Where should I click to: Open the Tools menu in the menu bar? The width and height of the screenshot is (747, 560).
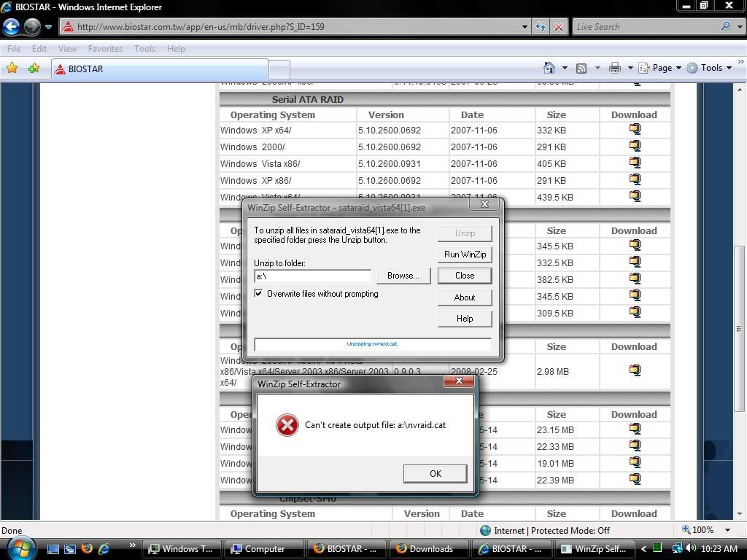pyautogui.click(x=145, y=49)
